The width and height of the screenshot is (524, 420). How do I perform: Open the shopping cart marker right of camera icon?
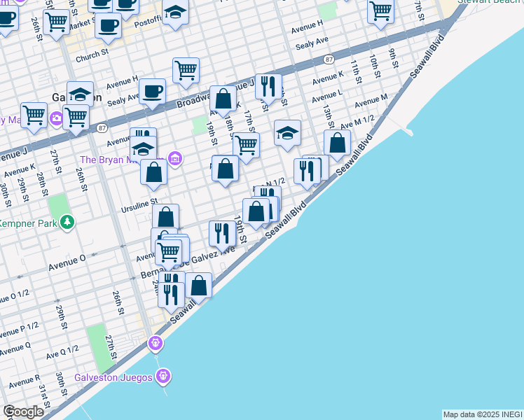[x=76, y=118]
